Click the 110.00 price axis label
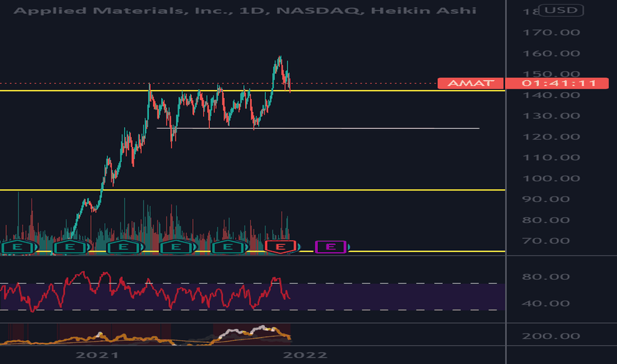The height and width of the screenshot is (364, 617). (551, 158)
